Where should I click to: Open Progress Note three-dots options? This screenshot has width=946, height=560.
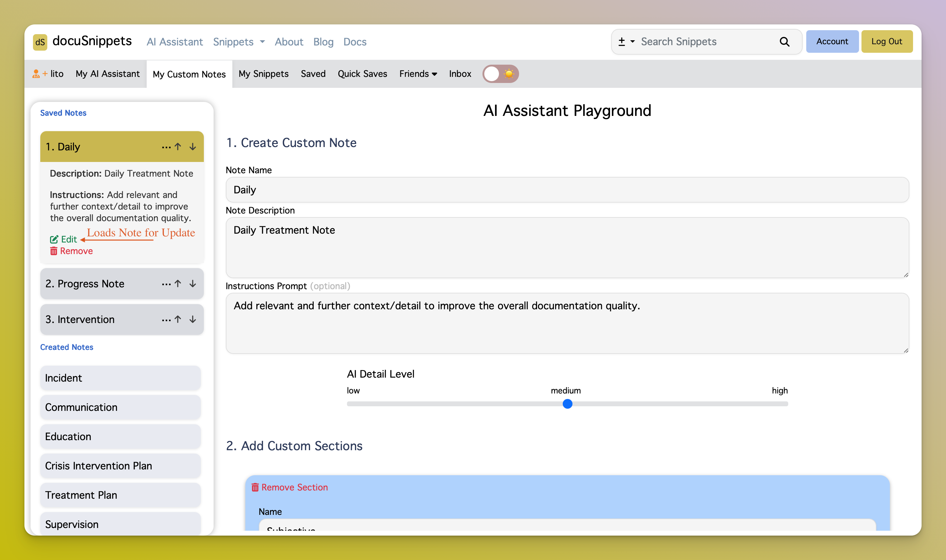[x=166, y=284]
